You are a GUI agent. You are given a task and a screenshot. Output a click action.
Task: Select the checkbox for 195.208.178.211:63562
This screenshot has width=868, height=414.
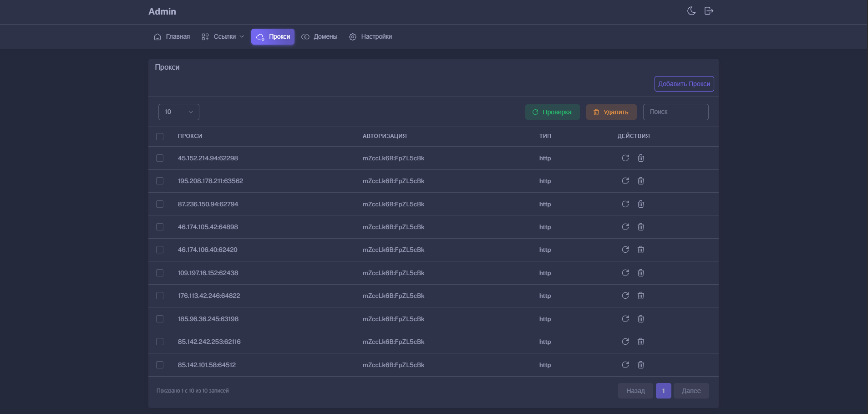(160, 181)
